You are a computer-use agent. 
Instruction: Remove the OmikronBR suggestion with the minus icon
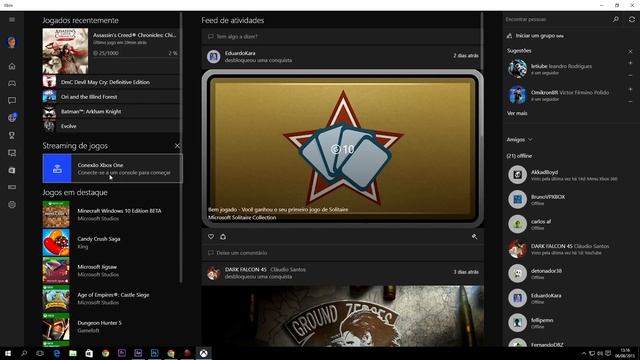[x=630, y=101]
